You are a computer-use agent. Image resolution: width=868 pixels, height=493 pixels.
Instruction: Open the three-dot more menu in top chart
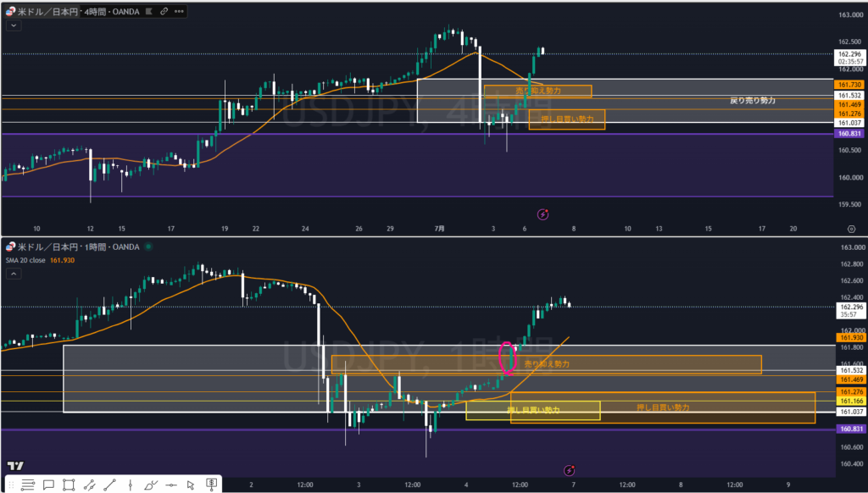coord(179,11)
